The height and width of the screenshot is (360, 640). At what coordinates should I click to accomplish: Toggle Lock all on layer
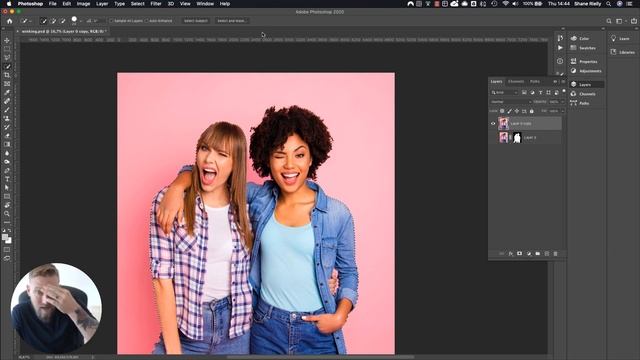tap(531, 111)
